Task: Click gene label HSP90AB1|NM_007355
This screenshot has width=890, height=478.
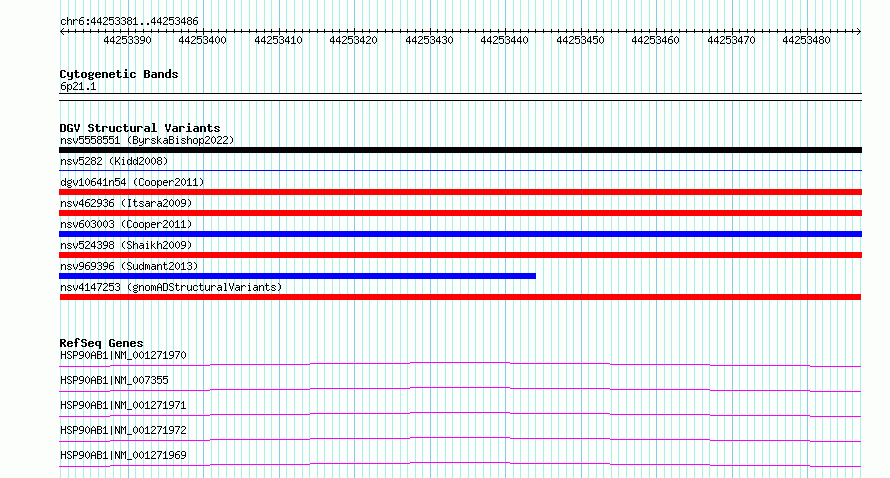Action: pos(114,380)
